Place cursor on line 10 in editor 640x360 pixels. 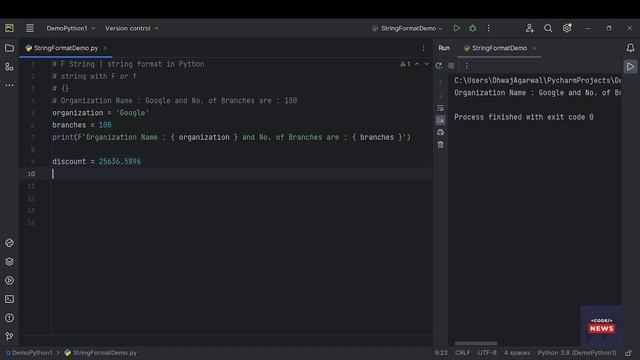(241, 174)
